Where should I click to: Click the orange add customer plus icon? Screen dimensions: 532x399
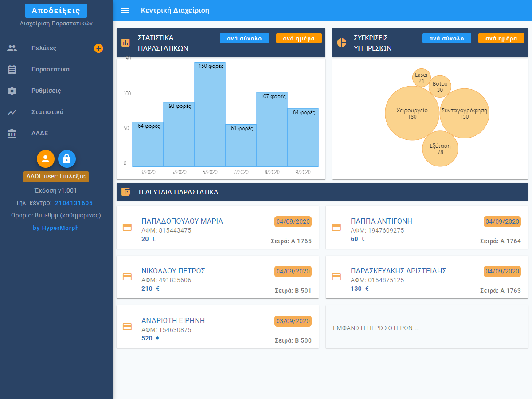(98, 48)
